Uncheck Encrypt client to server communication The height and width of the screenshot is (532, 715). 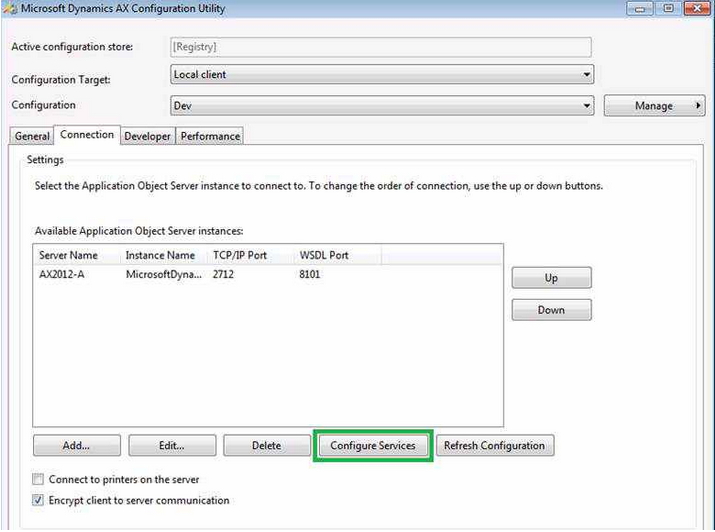pyautogui.click(x=39, y=500)
